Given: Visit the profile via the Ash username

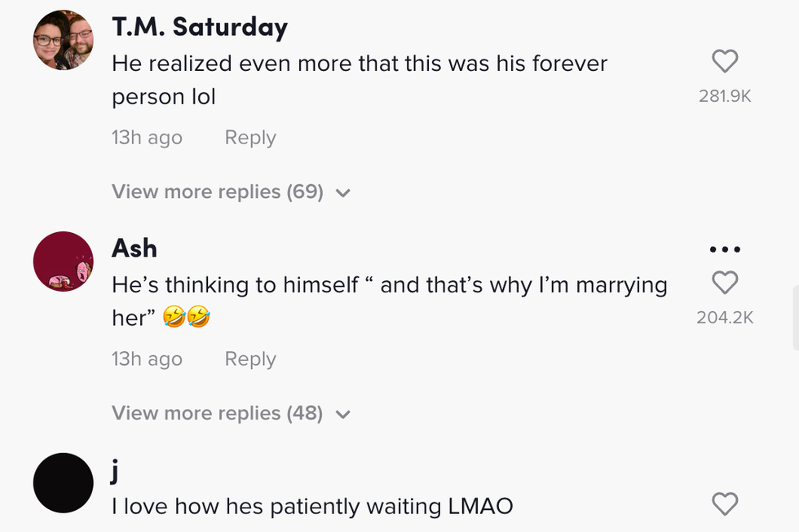Looking at the screenshot, I should [x=135, y=248].
